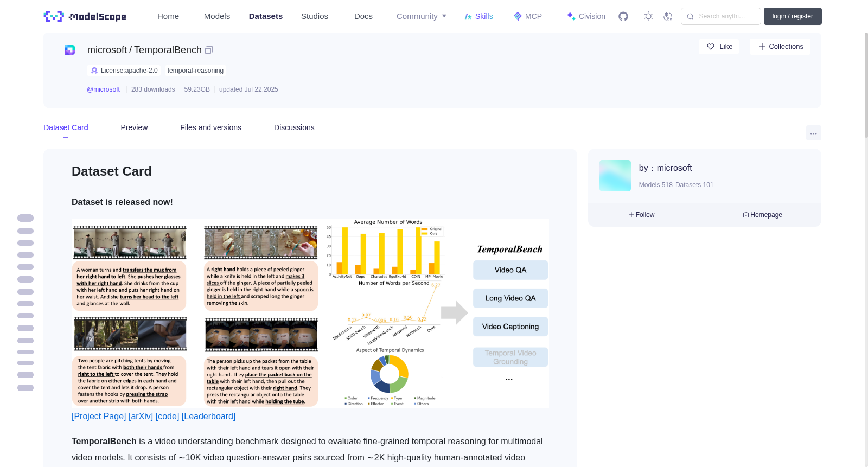Open the [Leaderboard] link

point(208,416)
